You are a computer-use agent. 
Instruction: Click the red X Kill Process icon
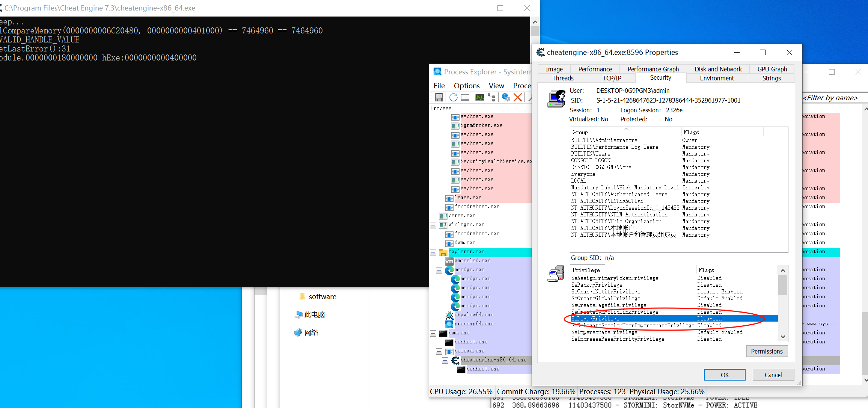click(518, 97)
